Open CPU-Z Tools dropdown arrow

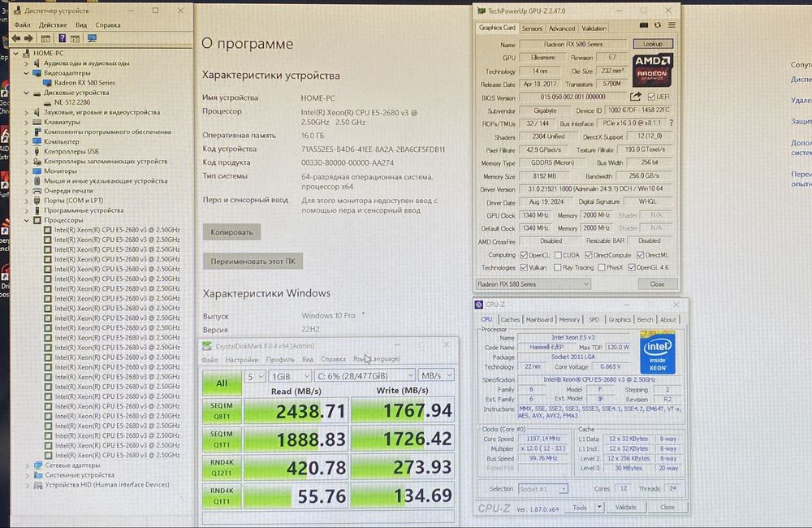(599, 507)
